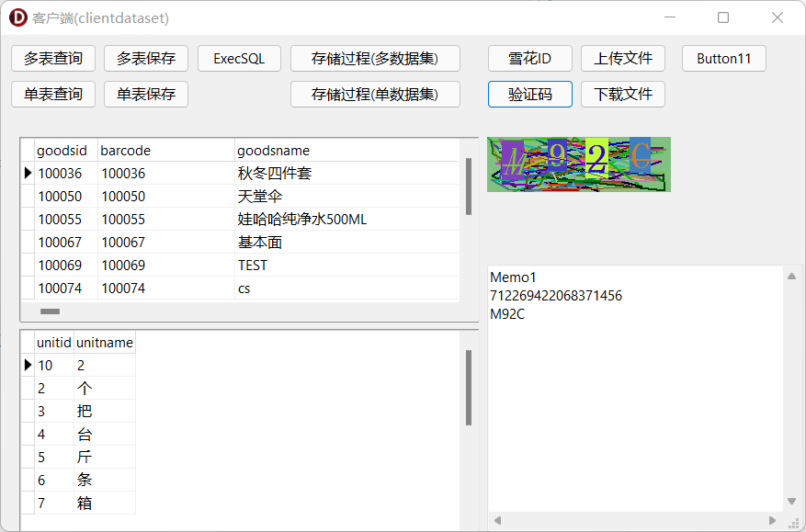The height and width of the screenshot is (532, 806).
Task: Click the M92C memo line
Action: coord(507,314)
